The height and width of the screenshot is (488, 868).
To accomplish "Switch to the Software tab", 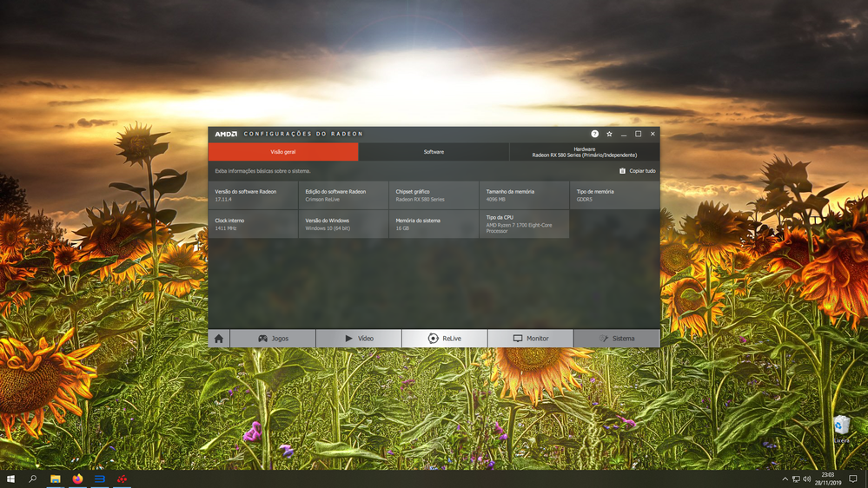I will pyautogui.click(x=434, y=152).
